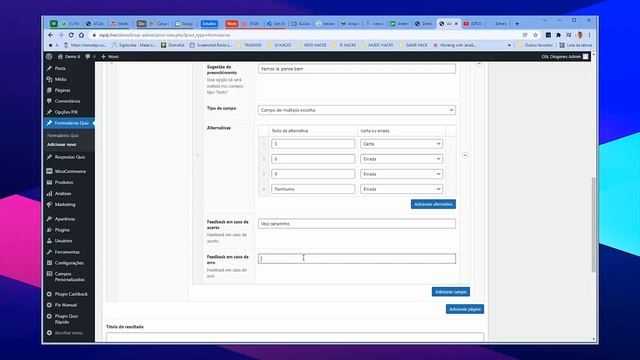This screenshot has height=360, width=640.
Task: Open Errada dropdown for alternative 9
Action: pos(402,174)
